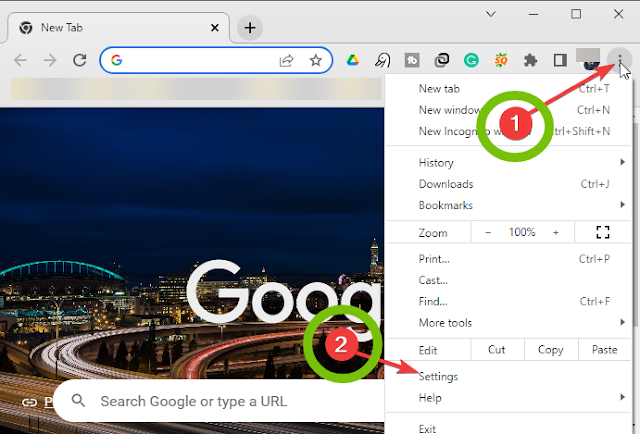Select Cast from the menu

coord(508,280)
